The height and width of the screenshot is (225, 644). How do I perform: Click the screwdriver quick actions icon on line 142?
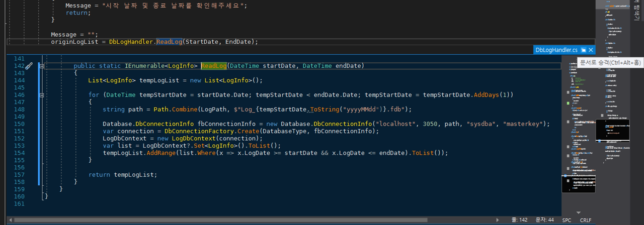tap(29, 66)
